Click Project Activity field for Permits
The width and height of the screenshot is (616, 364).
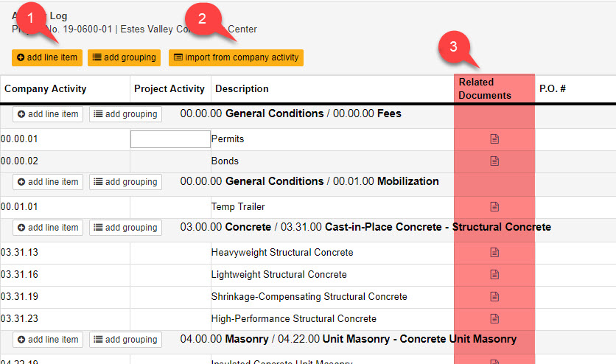pos(170,139)
